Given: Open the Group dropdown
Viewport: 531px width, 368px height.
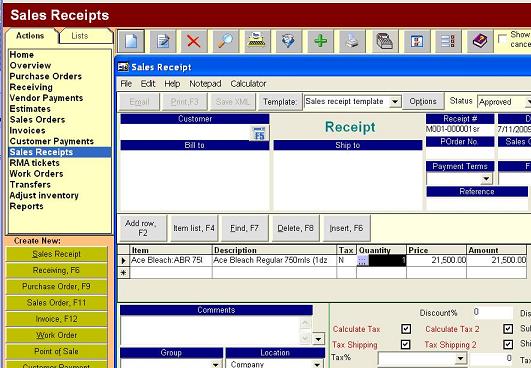Looking at the screenshot, I should point(216,365).
